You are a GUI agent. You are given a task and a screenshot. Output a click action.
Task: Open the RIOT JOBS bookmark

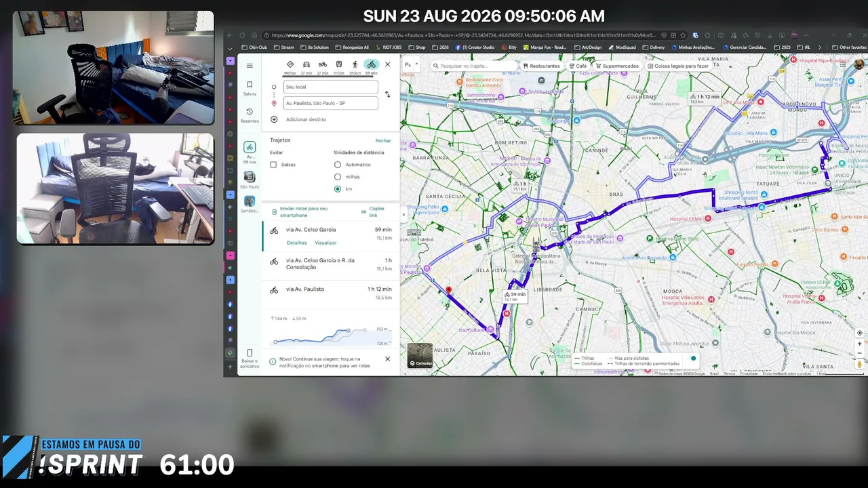pos(388,47)
